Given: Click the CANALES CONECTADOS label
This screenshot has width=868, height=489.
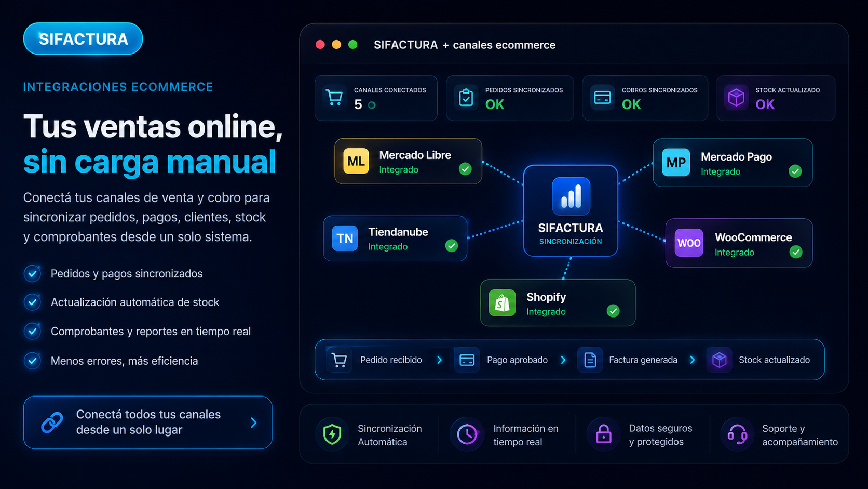Looking at the screenshot, I should [390, 90].
